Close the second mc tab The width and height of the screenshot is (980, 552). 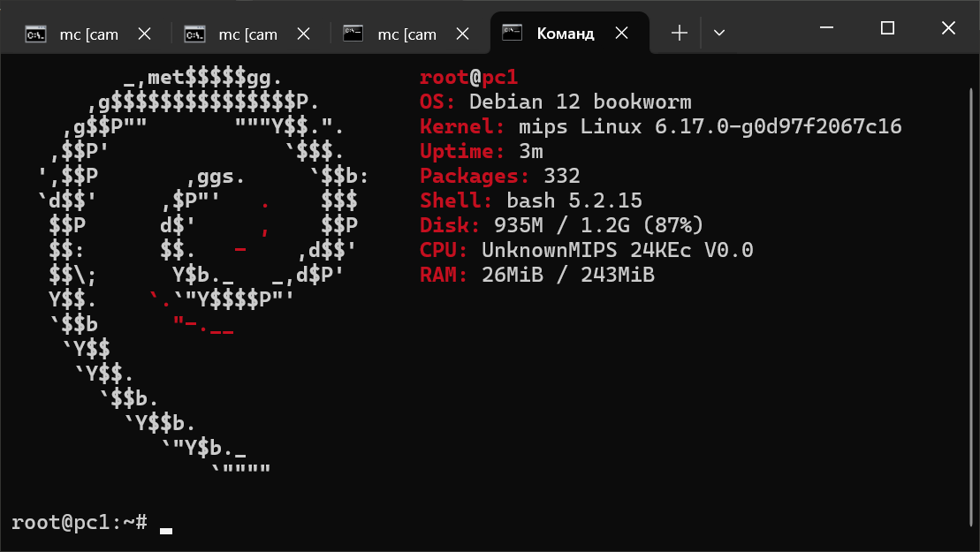tap(303, 34)
